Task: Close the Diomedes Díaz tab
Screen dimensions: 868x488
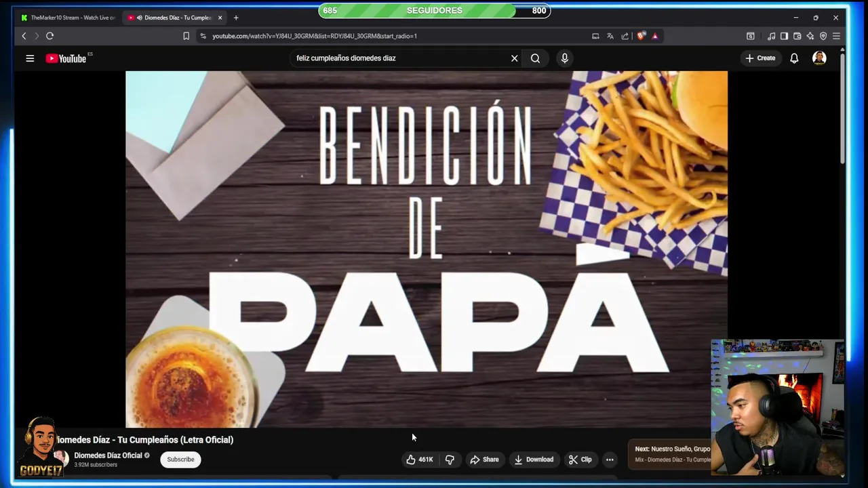Action: pos(220,18)
